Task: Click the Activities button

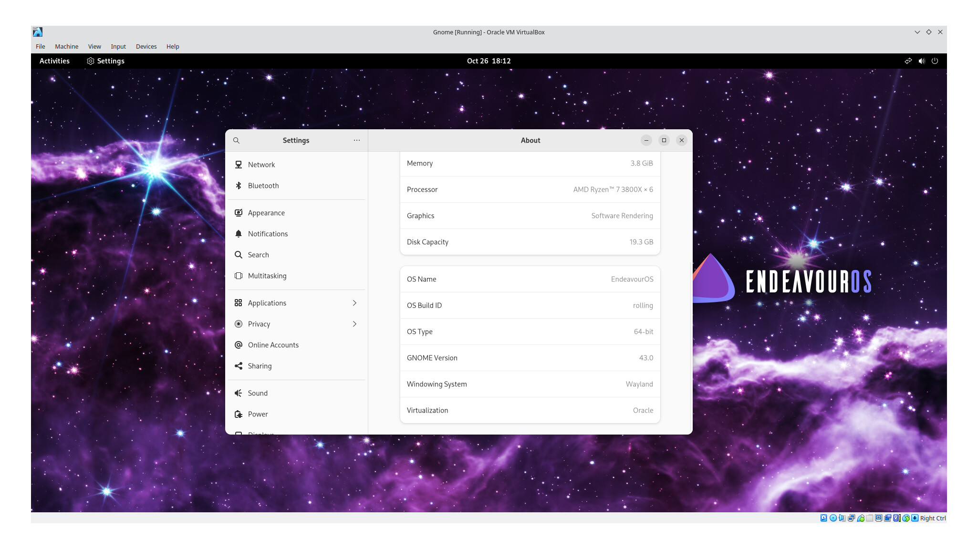Action: pyautogui.click(x=54, y=61)
